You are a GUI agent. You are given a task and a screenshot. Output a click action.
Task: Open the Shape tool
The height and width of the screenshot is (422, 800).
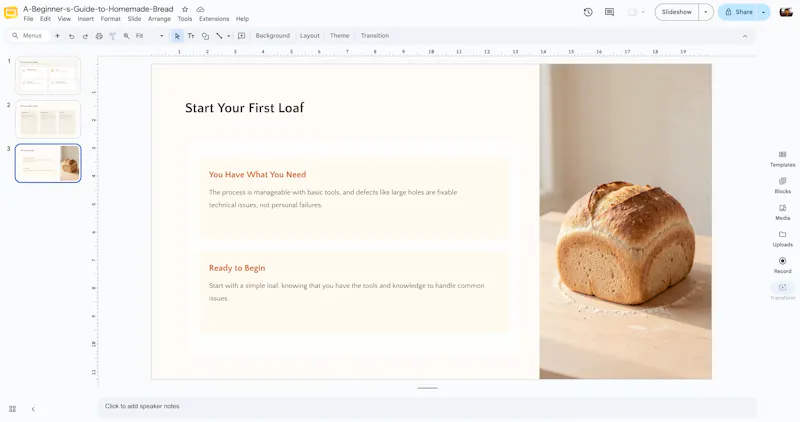(x=205, y=36)
